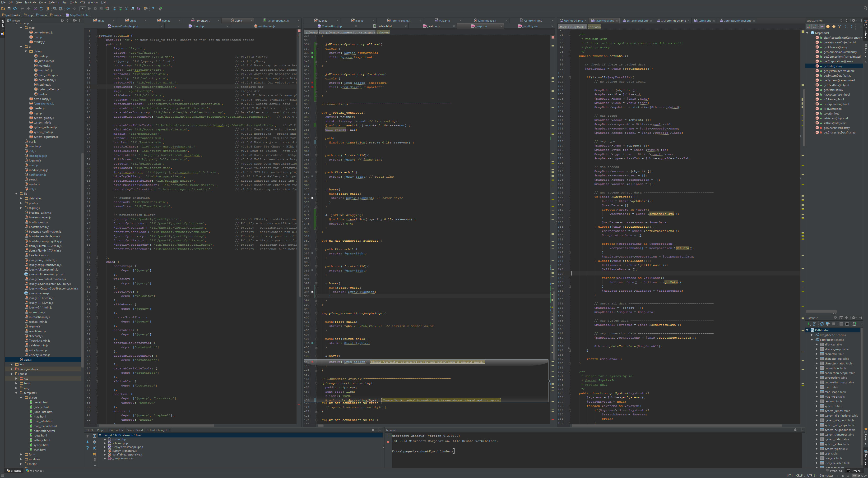Viewport: 868px width, 478px height.
Task: Collapse the templates folder in project tree
Action: coord(16,393)
